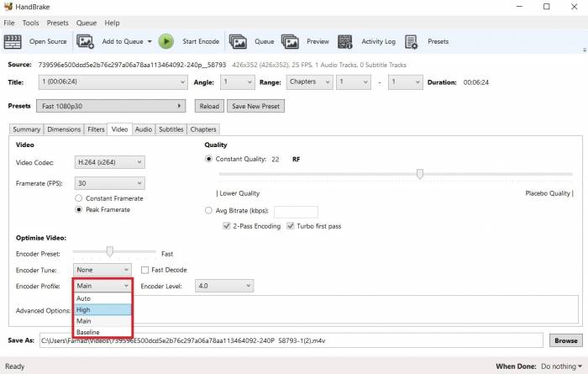Screen dimensions: 588x374
Task: Click the Presets toolbar icon
Action: pyautogui.click(x=412, y=41)
